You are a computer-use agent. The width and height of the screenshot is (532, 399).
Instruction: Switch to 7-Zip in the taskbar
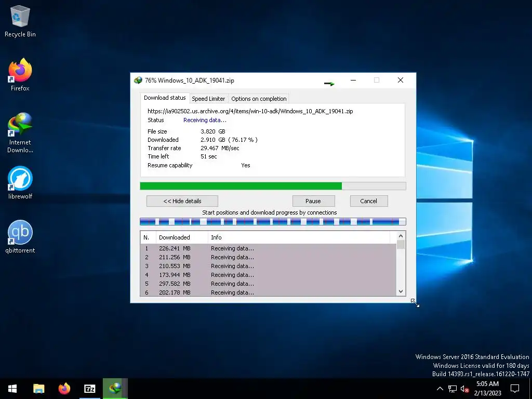click(89, 389)
